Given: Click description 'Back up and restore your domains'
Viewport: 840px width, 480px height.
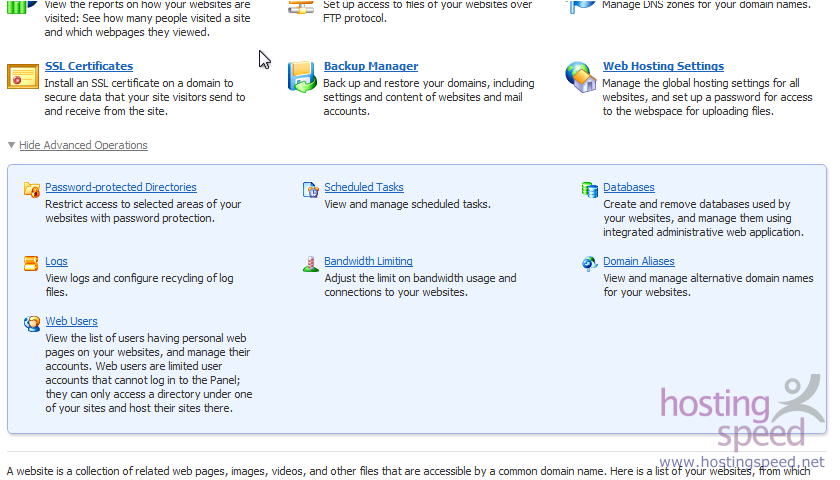Looking at the screenshot, I should coord(429,97).
